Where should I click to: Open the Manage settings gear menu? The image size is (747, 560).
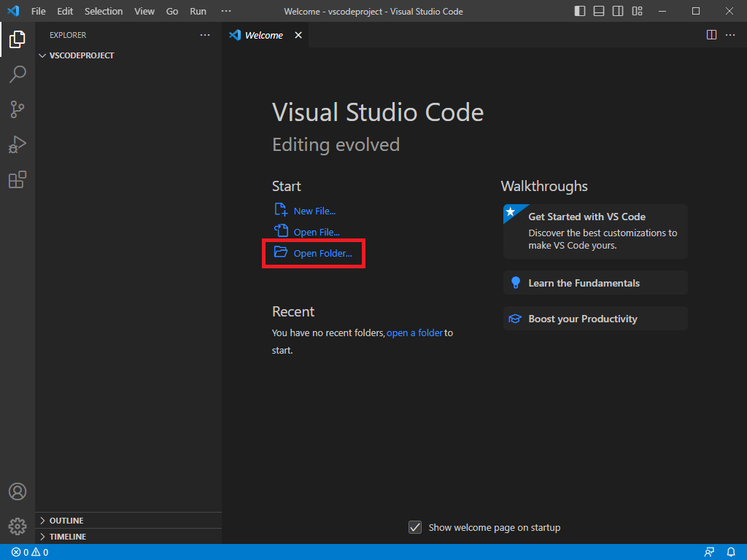18,526
